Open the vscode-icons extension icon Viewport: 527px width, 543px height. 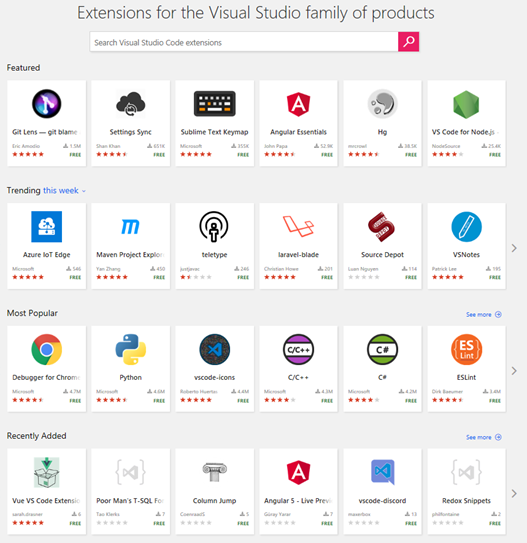(214, 349)
